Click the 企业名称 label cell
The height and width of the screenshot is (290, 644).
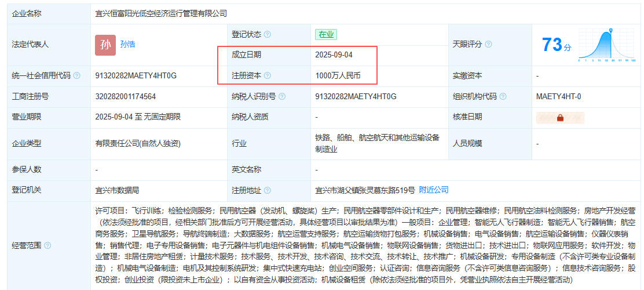coord(49,13)
